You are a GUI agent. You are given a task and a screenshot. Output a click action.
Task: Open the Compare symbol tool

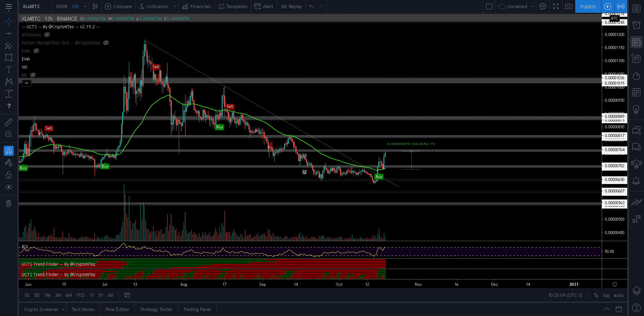tap(118, 6)
